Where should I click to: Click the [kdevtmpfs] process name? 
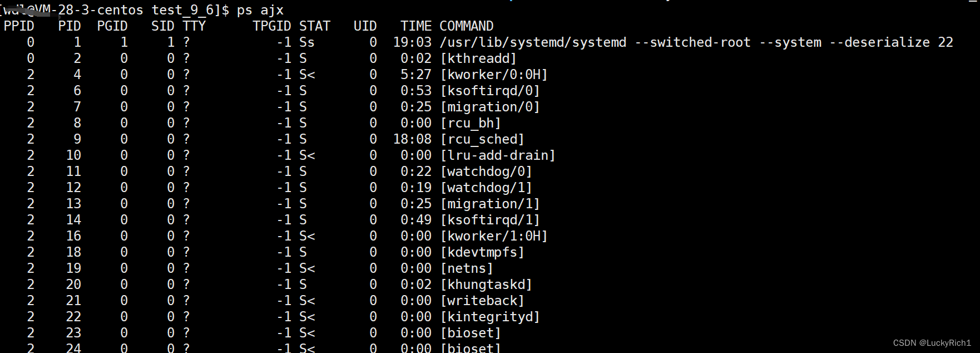(482, 252)
